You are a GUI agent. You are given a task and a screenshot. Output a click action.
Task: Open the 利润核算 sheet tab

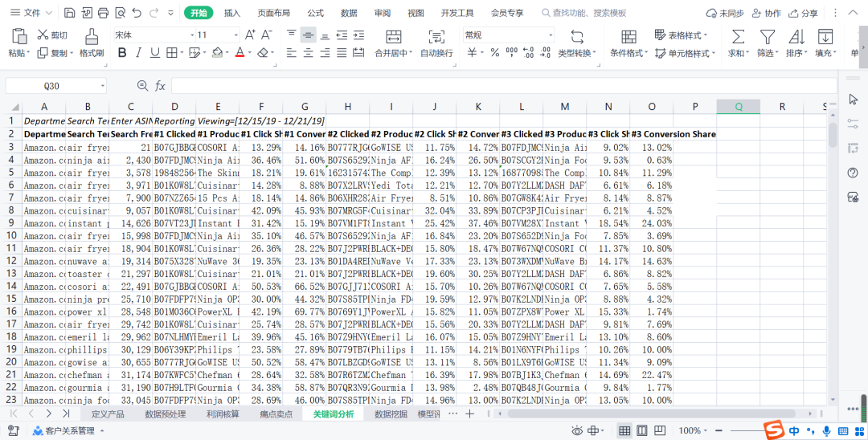[223, 414]
